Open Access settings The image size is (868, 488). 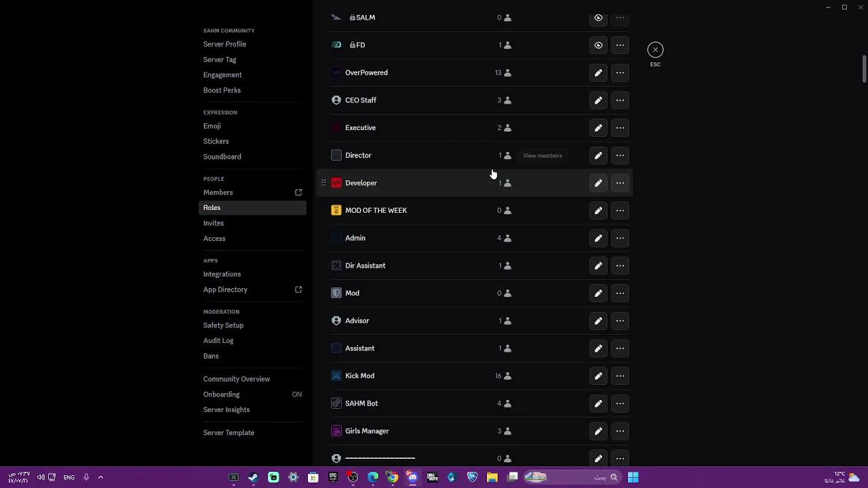click(x=214, y=239)
